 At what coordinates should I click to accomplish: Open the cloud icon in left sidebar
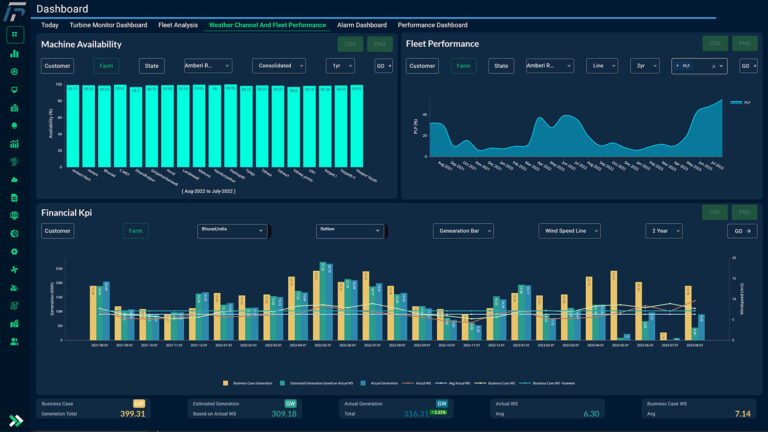tap(14, 179)
